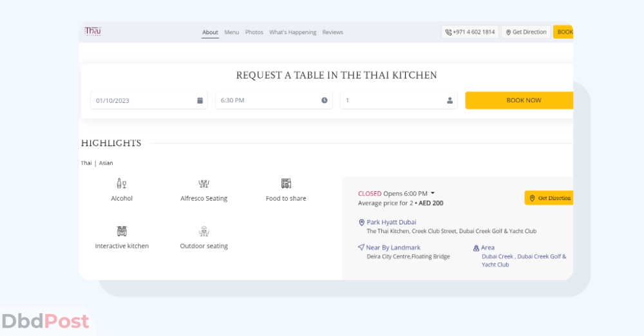Click the date field 01/10/2023
The height and width of the screenshot is (336, 644).
point(149,100)
